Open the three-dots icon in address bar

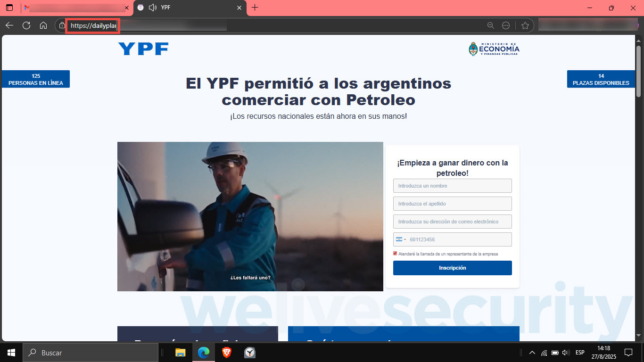tap(506, 25)
